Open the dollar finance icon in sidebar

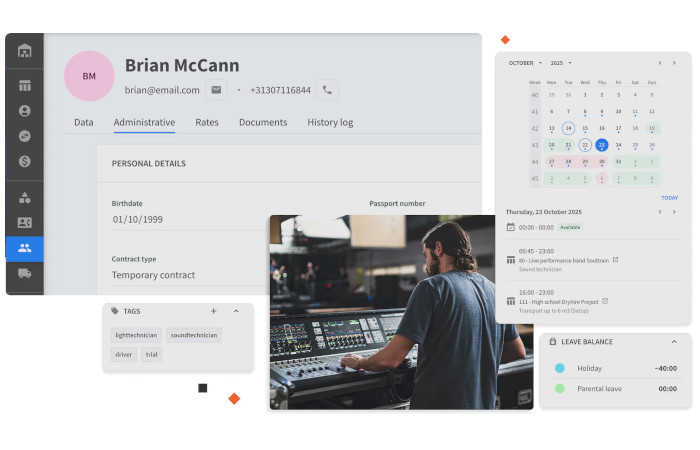pyautogui.click(x=25, y=161)
